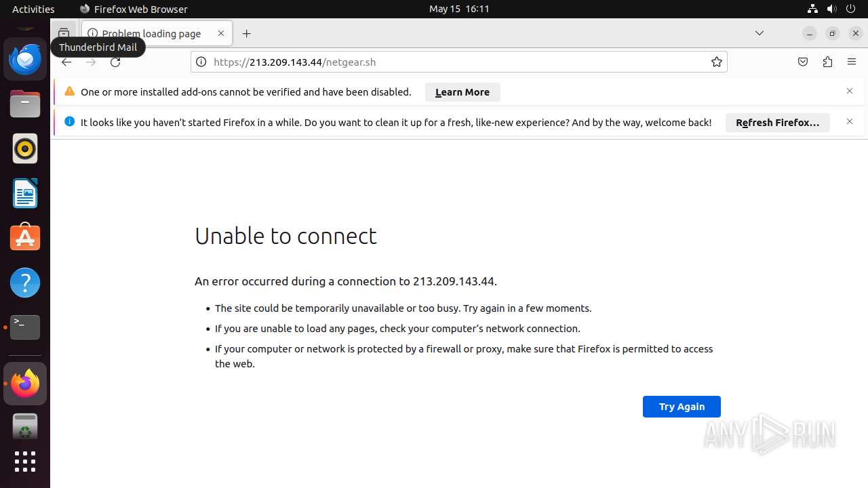Click the Refresh Firefox button
868x488 pixels.
[778, 123]
